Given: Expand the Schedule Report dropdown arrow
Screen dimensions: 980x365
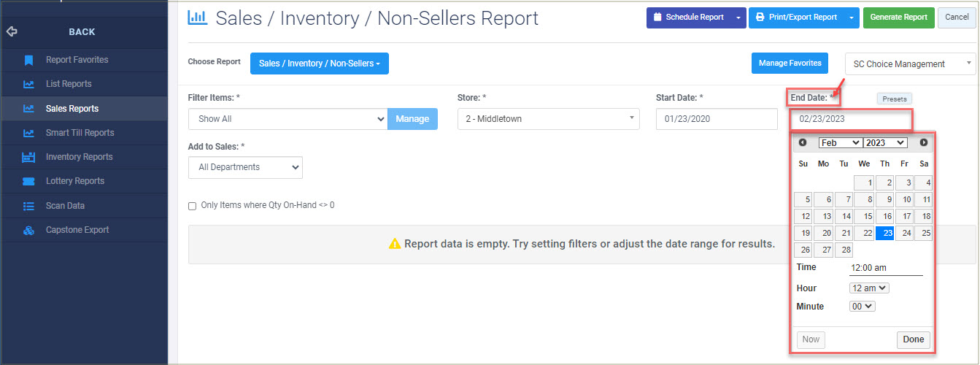Looking at the screenshot, I should click(738, 18).
